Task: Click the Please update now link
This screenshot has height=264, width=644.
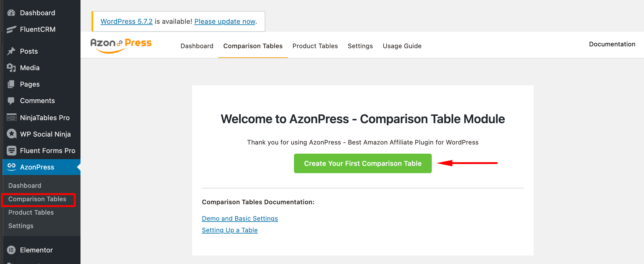Action: coord(225,21)
